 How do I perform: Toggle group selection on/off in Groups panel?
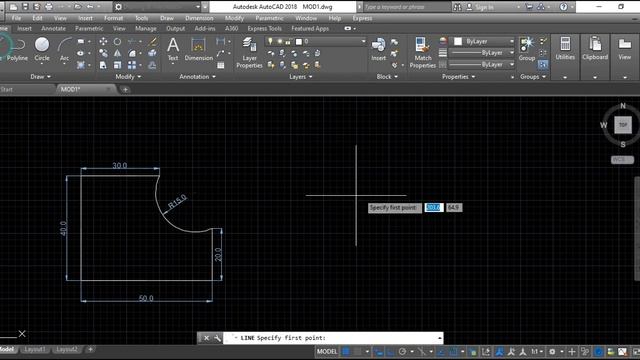click(543, 64)
